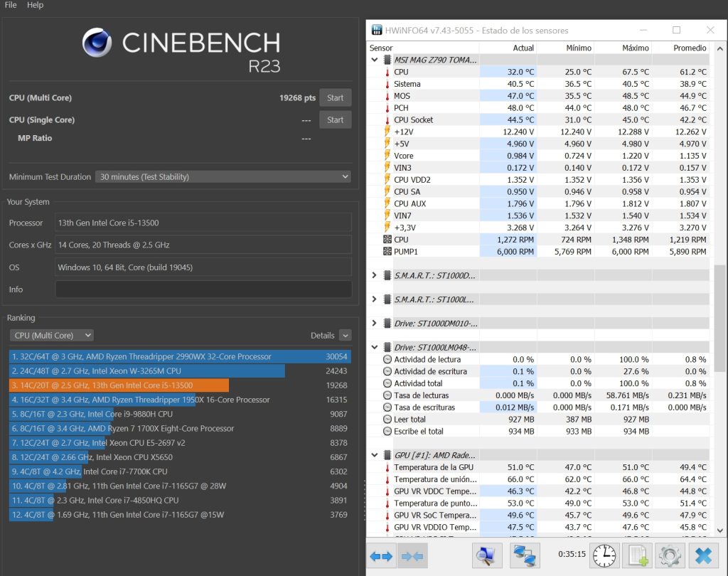Open the Help menu in Cinebench

[x=36, y=5]
